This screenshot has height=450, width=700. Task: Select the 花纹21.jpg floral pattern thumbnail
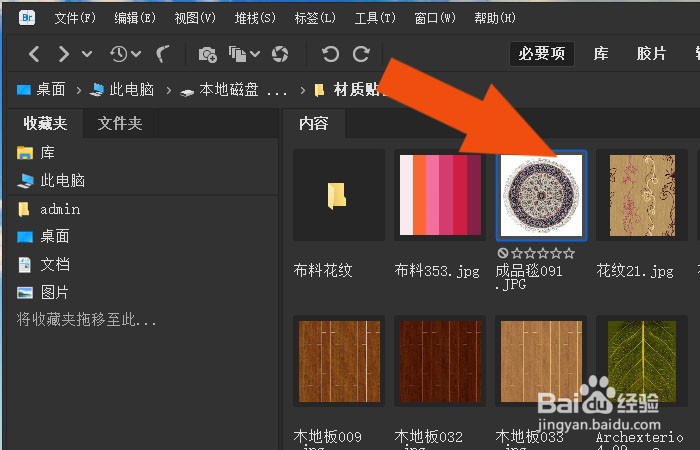(x=642, y=195)
